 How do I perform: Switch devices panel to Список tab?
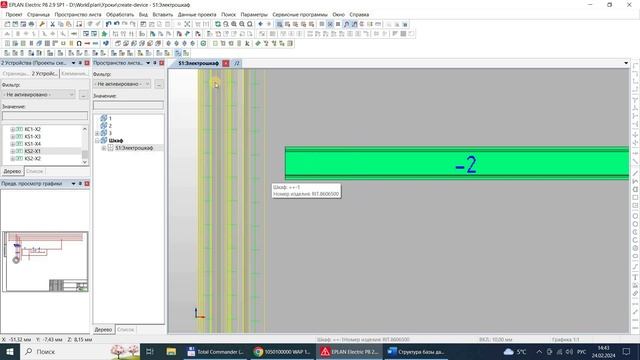coord(35,171)
